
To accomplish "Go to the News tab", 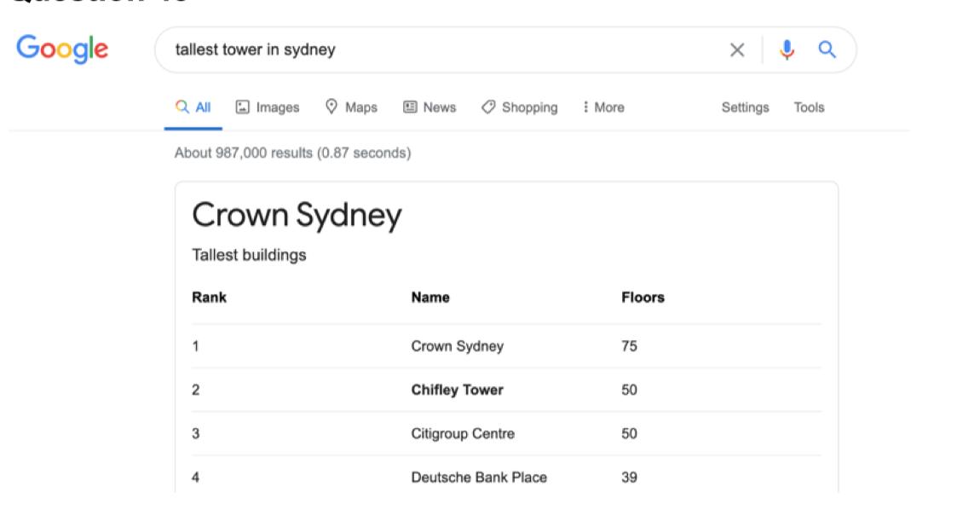I will click(429, 107).
